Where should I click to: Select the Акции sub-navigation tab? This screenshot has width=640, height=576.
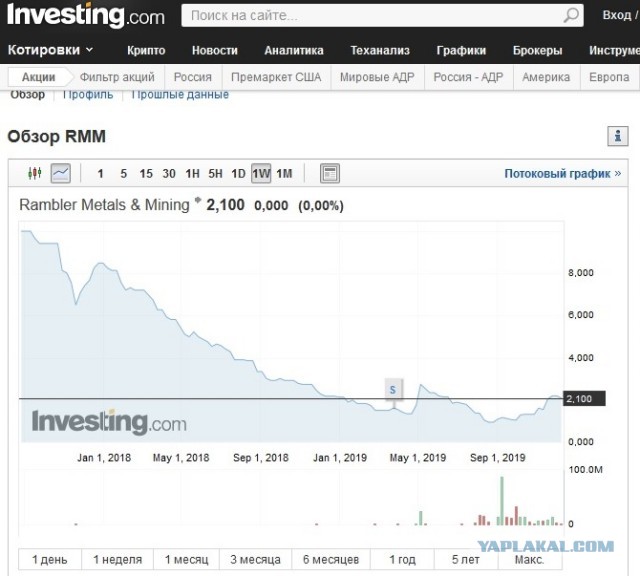[38, 77]
